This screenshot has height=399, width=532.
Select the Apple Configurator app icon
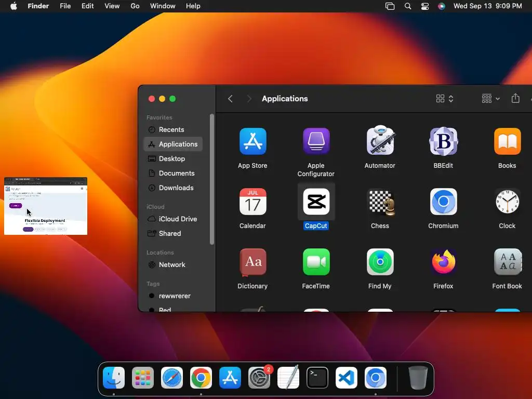tap(316, 141)
